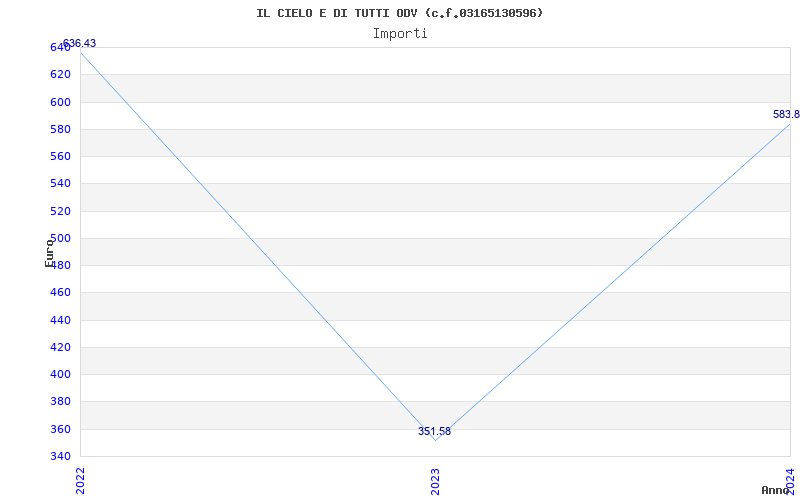Click the 400 y-axis tick label
Viewport: 800px width, 500px height.
[x=60, y=374]
